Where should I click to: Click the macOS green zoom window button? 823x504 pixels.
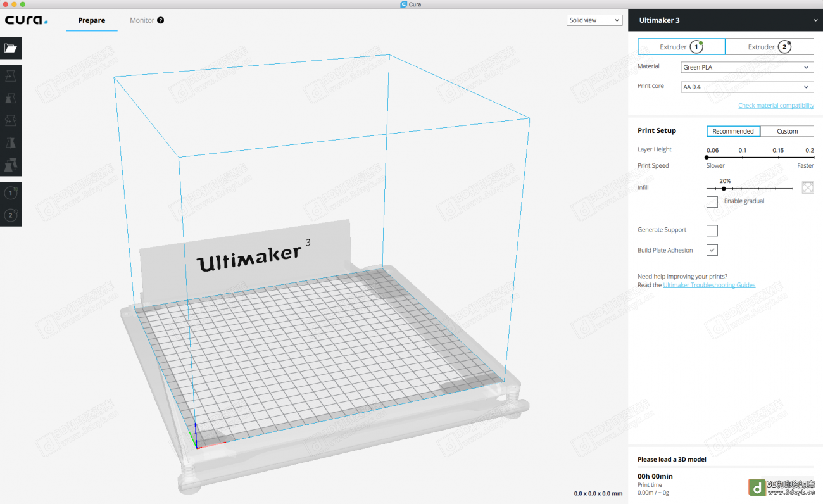coord(23,4)
